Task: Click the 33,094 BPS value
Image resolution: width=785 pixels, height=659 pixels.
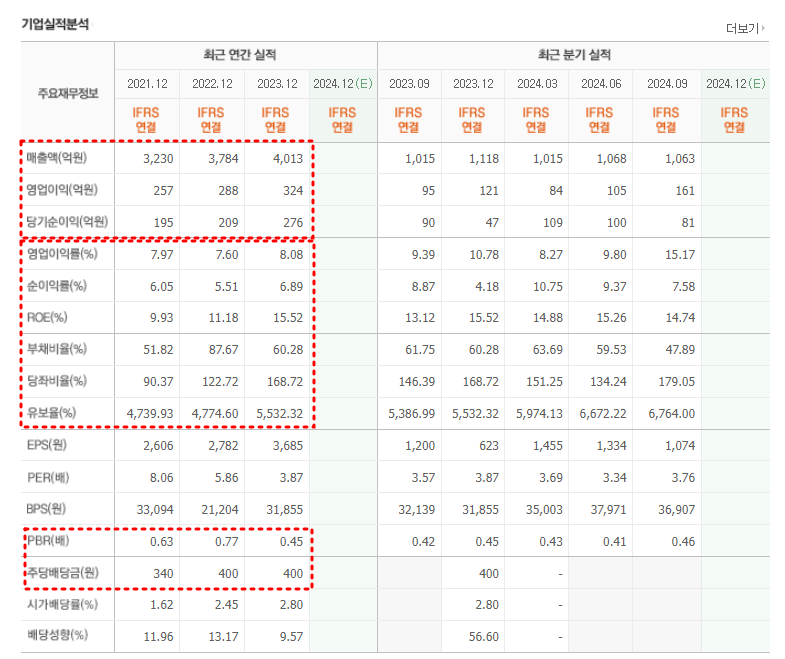Action: point(155,510)
